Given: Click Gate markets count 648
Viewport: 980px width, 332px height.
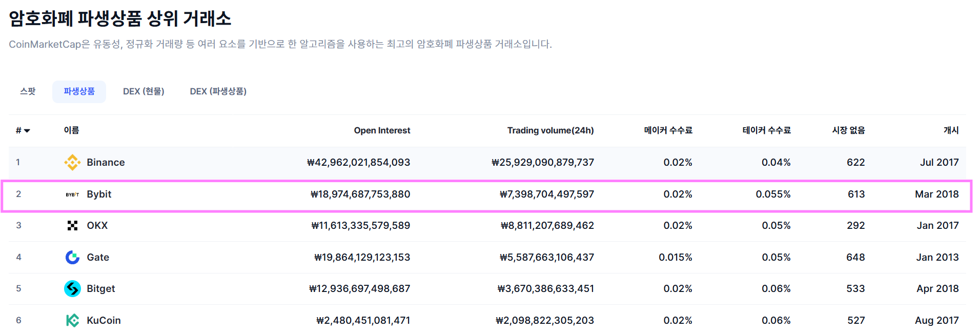Looking at the screenshot, I should click(855, 258).
